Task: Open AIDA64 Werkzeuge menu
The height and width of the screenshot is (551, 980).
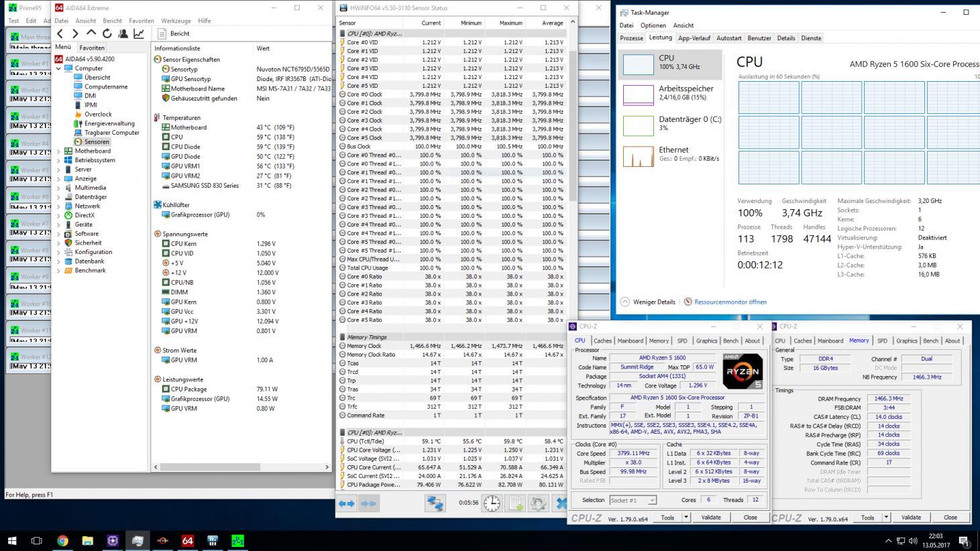Action: tap(174, 21)
